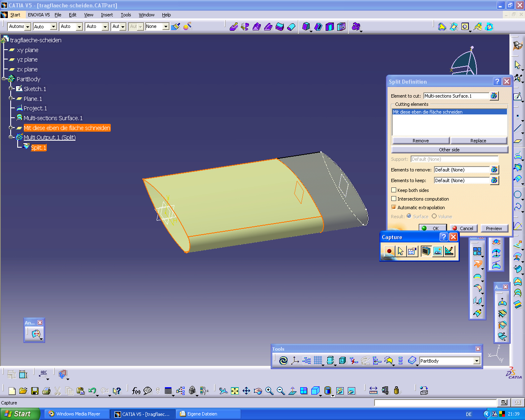
Task: Click the paint brush Apply Material icon
Action: (176, 27)
